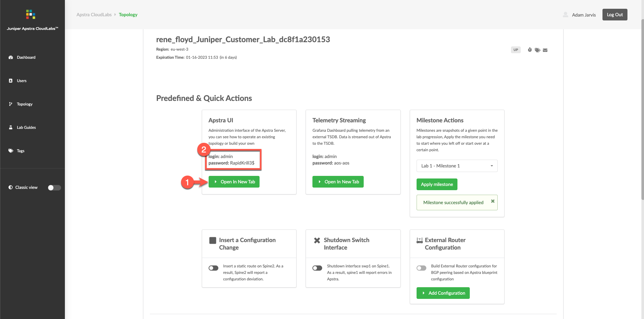Viewport: 644px width, 319px height.
Task: Click the Log Out button
Action: (x=615, y=14)
